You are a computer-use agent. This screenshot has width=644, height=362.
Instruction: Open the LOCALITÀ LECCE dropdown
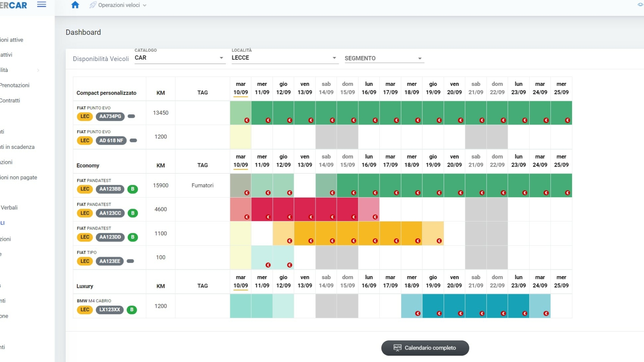pyautogui.click(x=285, y=58)
